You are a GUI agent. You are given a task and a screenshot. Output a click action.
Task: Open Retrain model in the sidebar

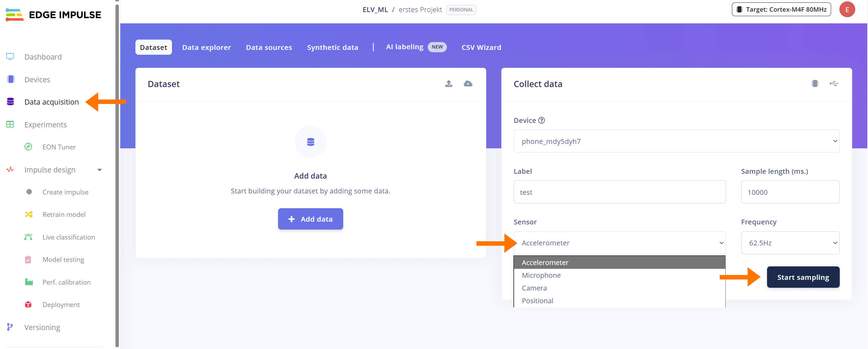pos(64,214)
